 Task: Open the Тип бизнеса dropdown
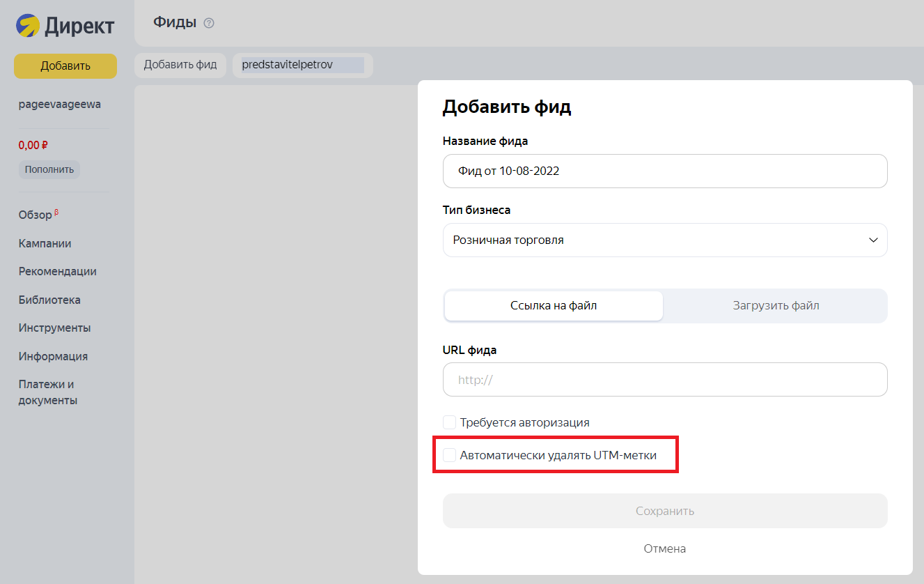(x=665, y=240)
